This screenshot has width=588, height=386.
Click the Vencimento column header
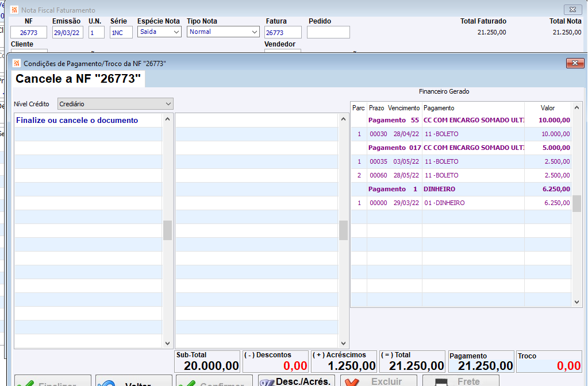pos(404,108)
